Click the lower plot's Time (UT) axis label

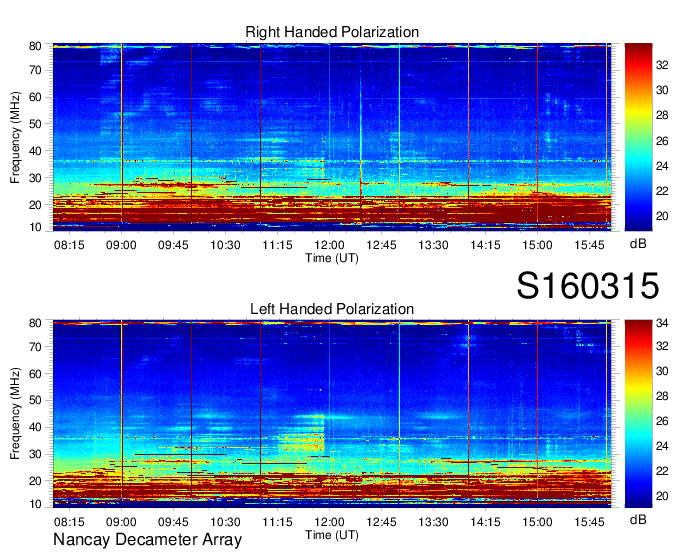pyautogui.click(x=332, y=535)
